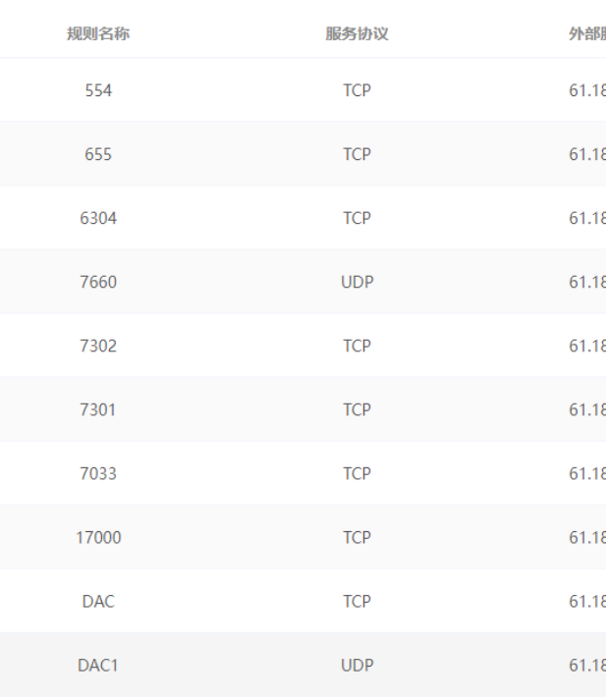Click rule name 6304
The width and height of the screenshot is (606, 700).
tap(98, 218)
